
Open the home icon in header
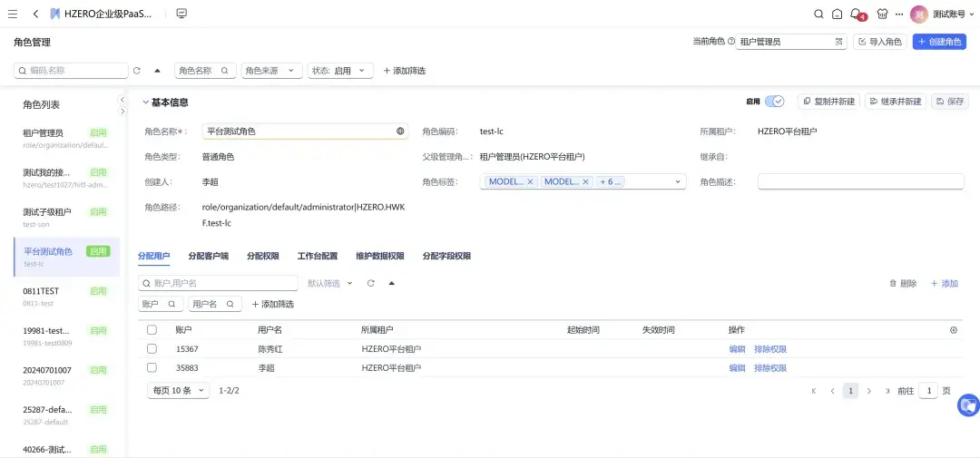(x=837, y=14)
